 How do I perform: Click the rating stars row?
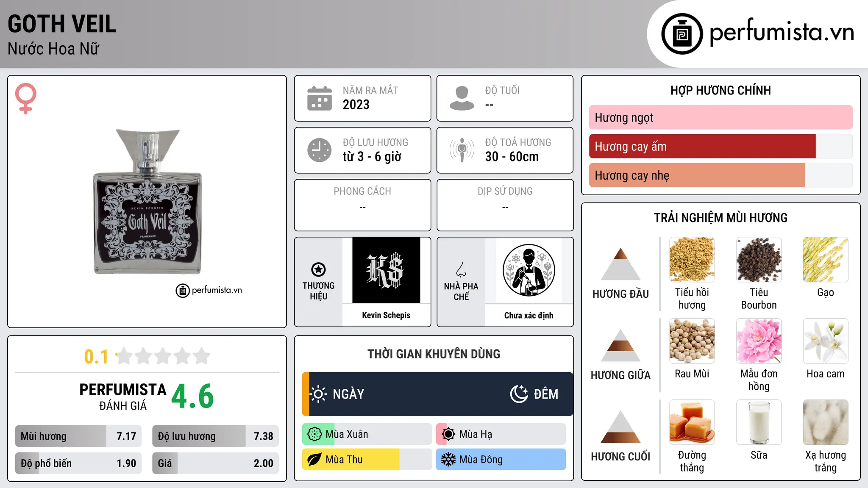(x=163, y=356)
